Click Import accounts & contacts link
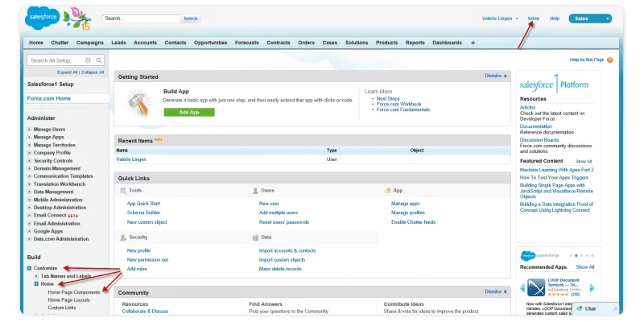The image size is (644, 322). pos(287,251)
